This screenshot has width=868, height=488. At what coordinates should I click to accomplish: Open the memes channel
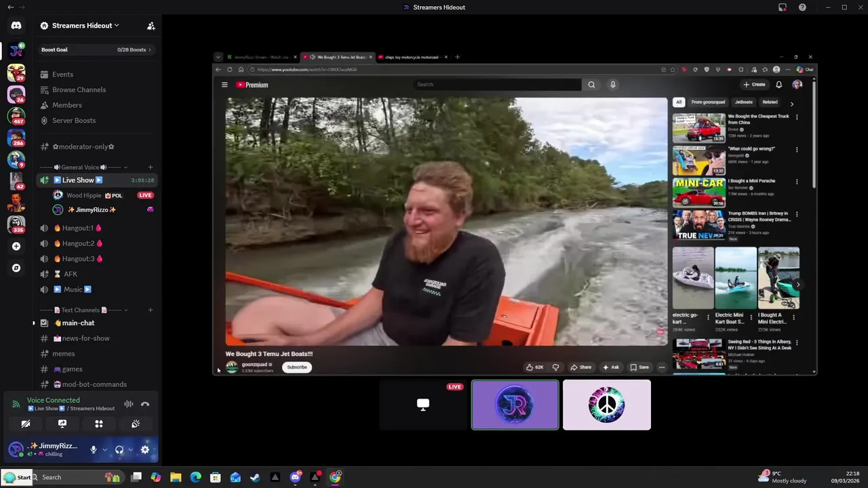[x=97, y=354]
